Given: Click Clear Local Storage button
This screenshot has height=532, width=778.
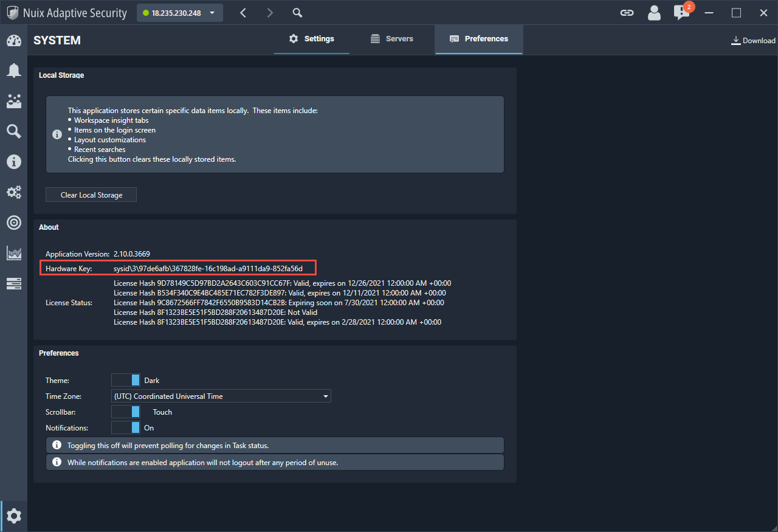Looking at the screenshot, I should pos(91,195).
